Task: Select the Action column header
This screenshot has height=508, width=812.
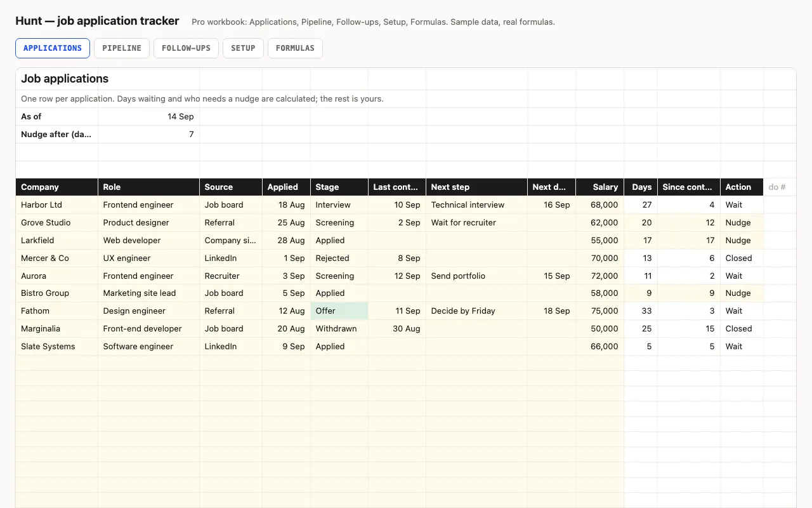Action: click(x=742, y=187)
